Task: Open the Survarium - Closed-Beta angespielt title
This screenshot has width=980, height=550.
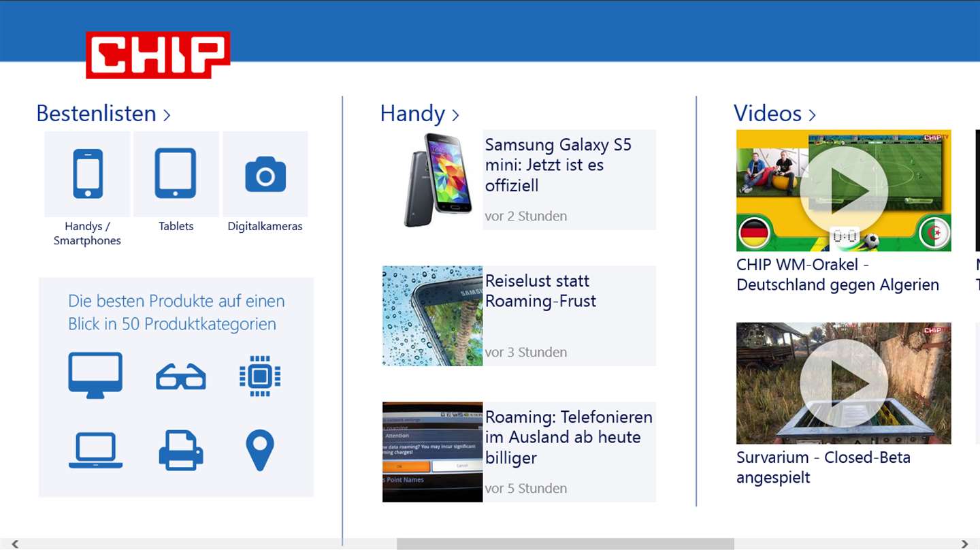Action: pyautogui.click(x=823, y=467)
